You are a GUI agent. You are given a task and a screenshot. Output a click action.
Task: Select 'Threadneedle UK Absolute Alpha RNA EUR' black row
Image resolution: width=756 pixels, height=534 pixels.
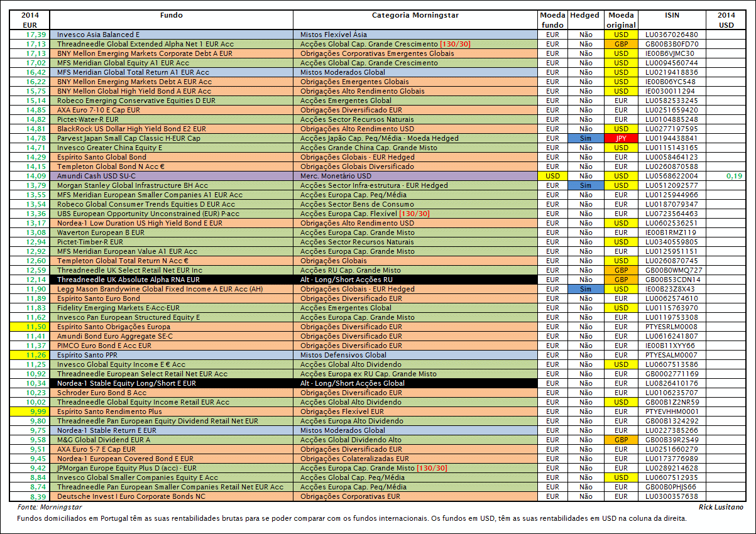pos(172,280)
